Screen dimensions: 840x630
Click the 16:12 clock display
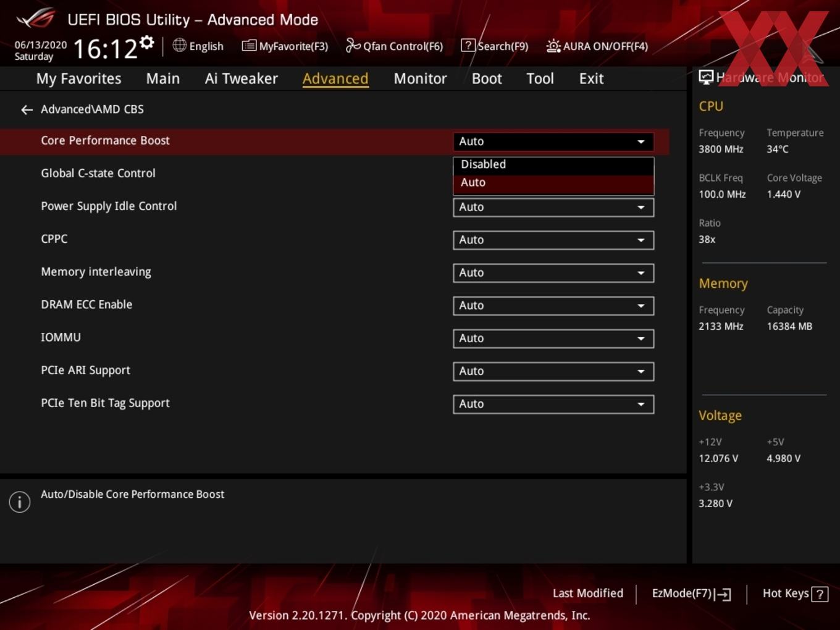[x=105, y=48]
